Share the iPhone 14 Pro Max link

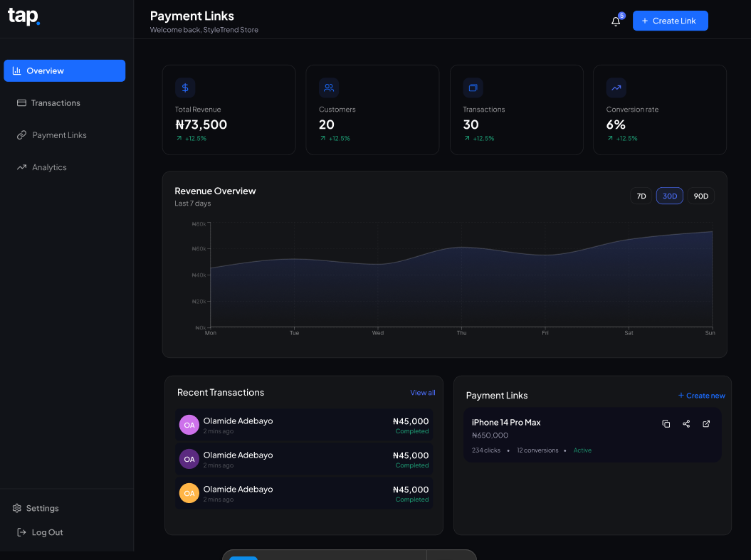tap(686, 423)
